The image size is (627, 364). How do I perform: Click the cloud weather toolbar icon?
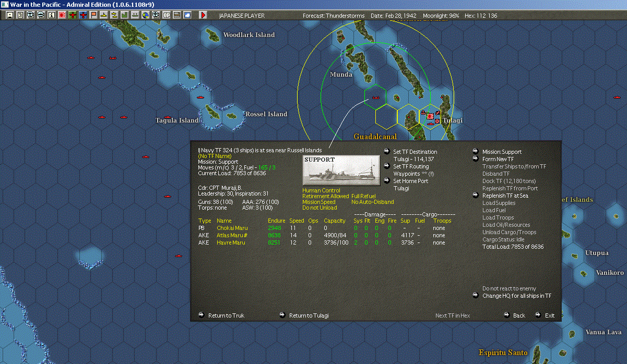(187, 15)
